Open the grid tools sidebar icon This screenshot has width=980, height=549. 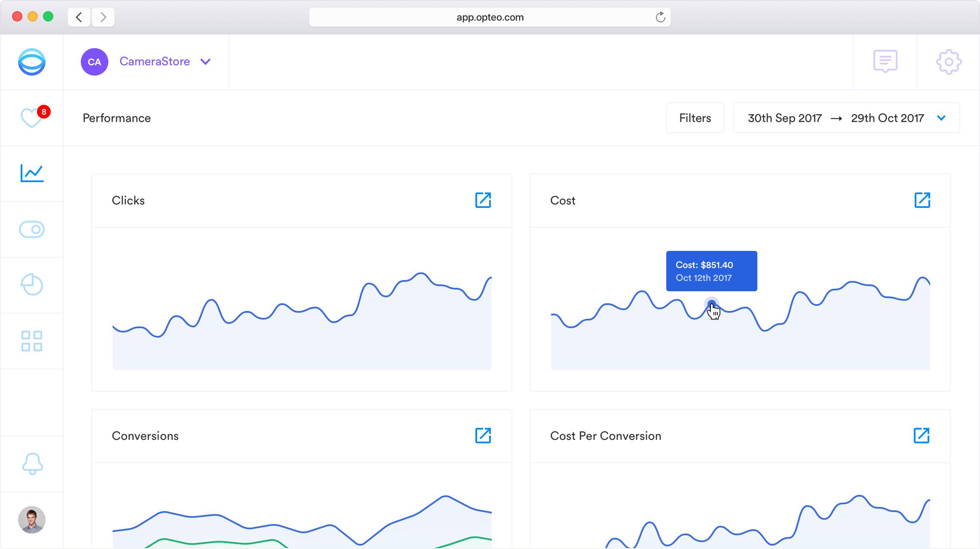click(x=32, y=341)
